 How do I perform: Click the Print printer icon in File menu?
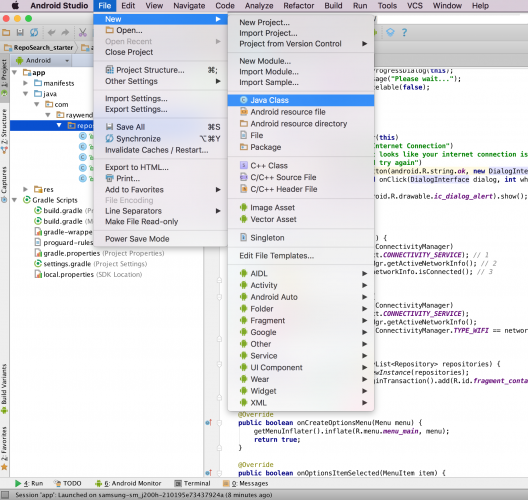point(109,178)
